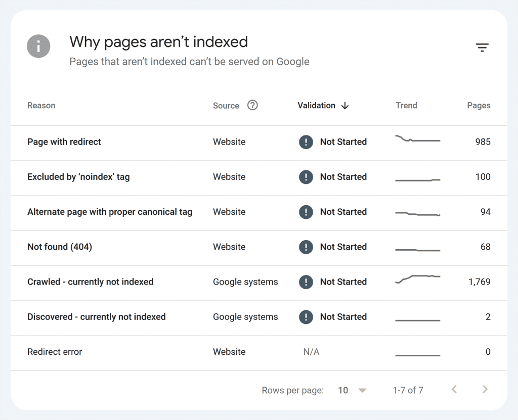Open the rows per page dropdown
This screenshot has width=518, height=420.
[x=352, y=390]
